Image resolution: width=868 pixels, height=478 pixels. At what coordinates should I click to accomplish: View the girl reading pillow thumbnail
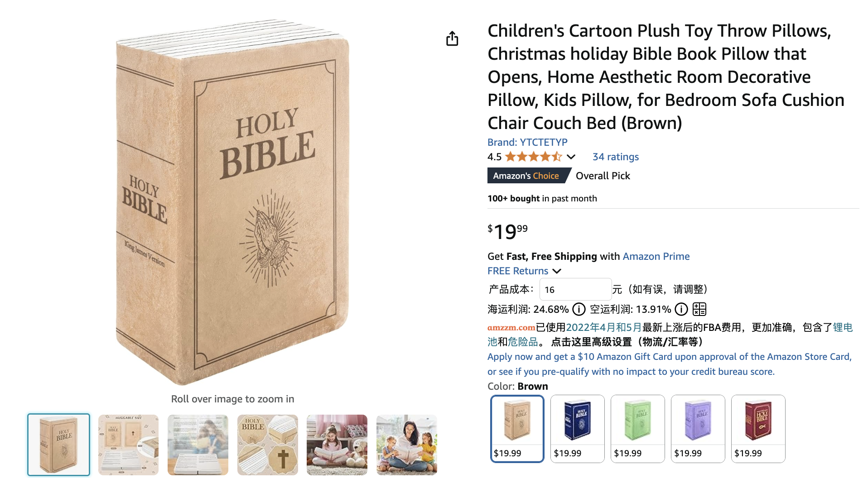[x=337, y=445]
